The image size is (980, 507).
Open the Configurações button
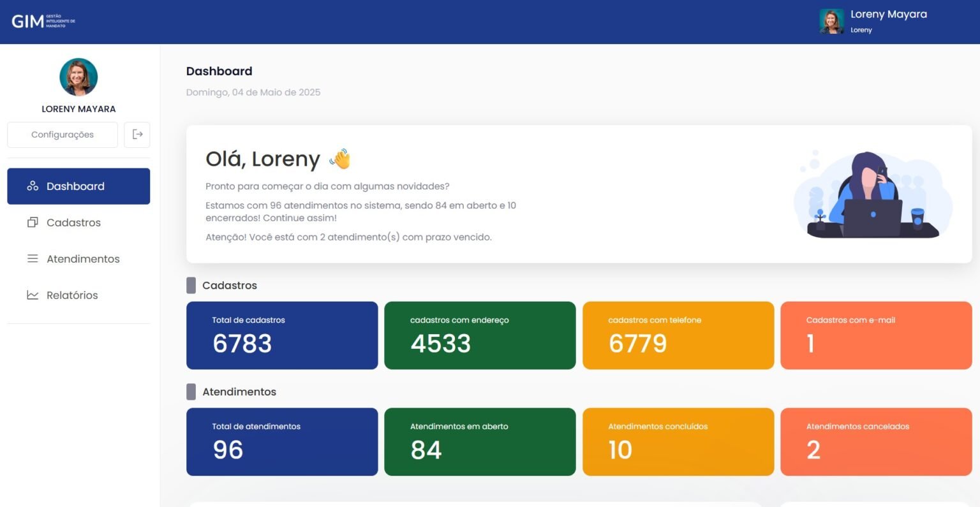[63, 135]
